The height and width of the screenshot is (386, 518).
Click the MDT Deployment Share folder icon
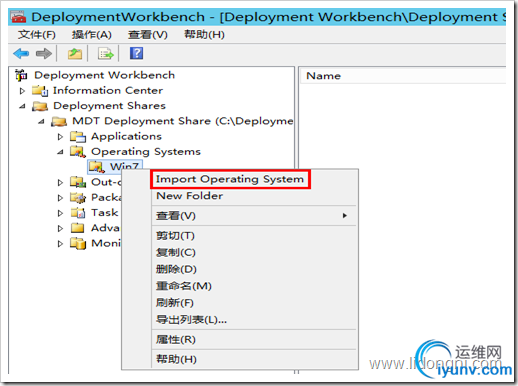59,121
